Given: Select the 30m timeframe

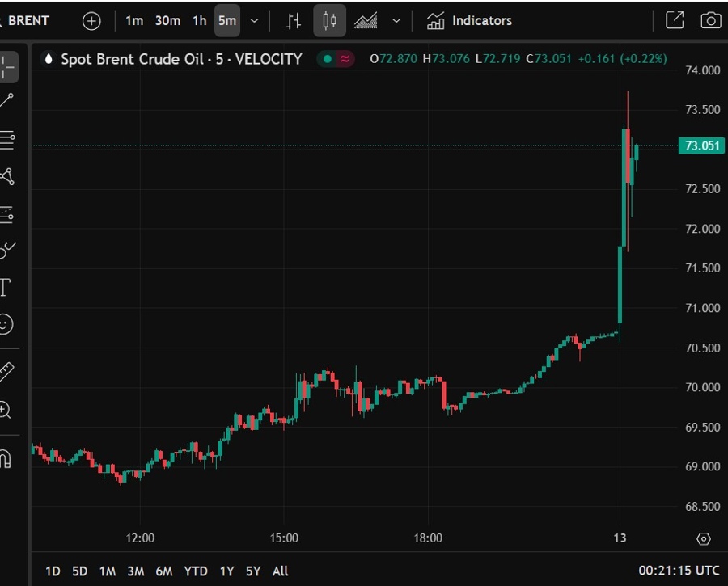Looking at the screenshot, I should click(167, 21).
